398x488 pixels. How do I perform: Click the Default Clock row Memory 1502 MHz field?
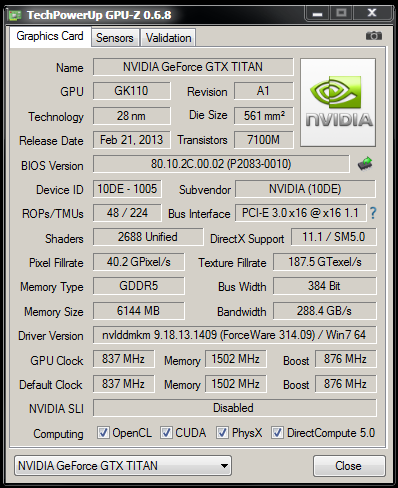[235, 384]
